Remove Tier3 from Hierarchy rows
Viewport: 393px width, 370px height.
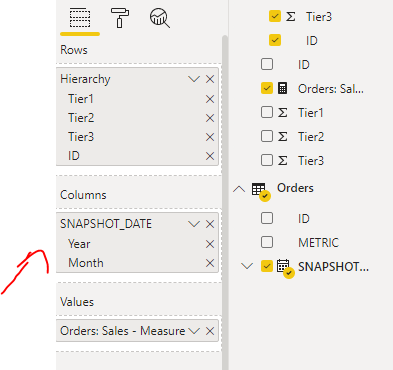pyautogui.click(x=210, y=137)
